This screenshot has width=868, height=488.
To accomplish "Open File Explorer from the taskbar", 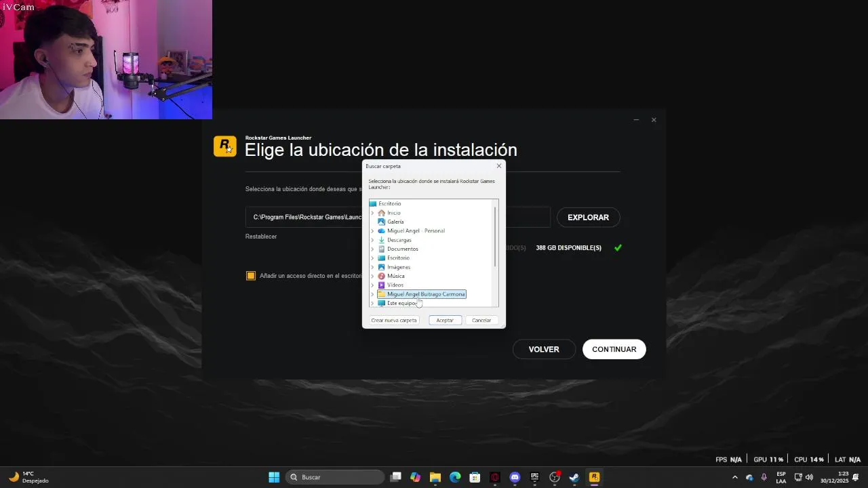I will 435,477.
